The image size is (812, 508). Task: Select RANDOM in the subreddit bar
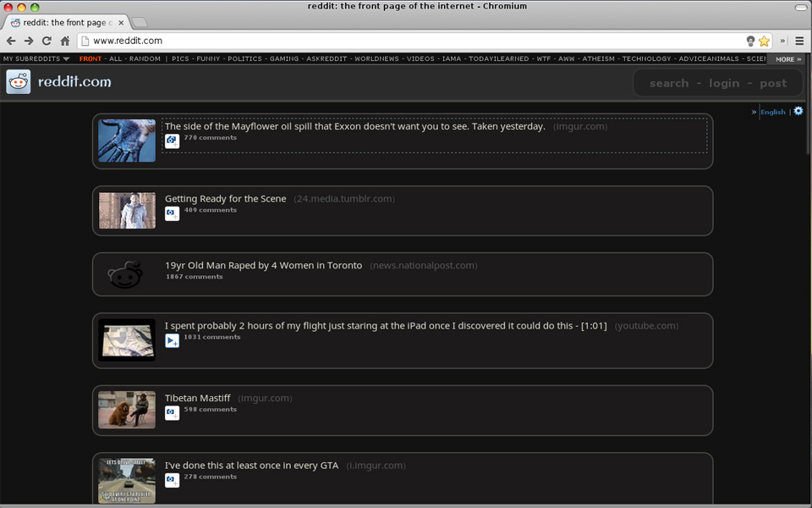coord(145,59)
